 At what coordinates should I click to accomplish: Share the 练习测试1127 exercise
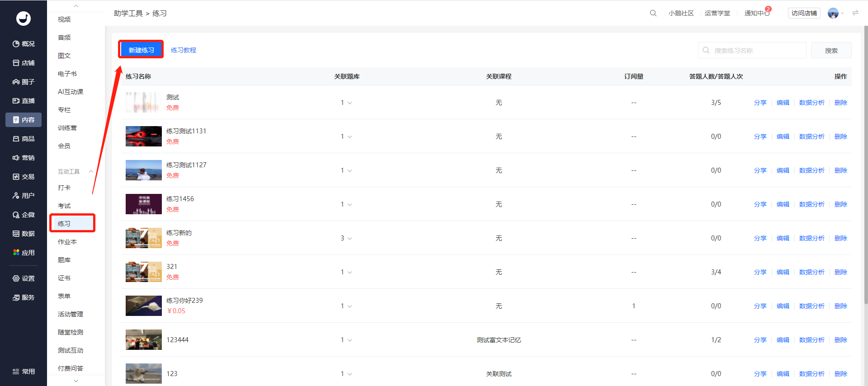point(760,170)
